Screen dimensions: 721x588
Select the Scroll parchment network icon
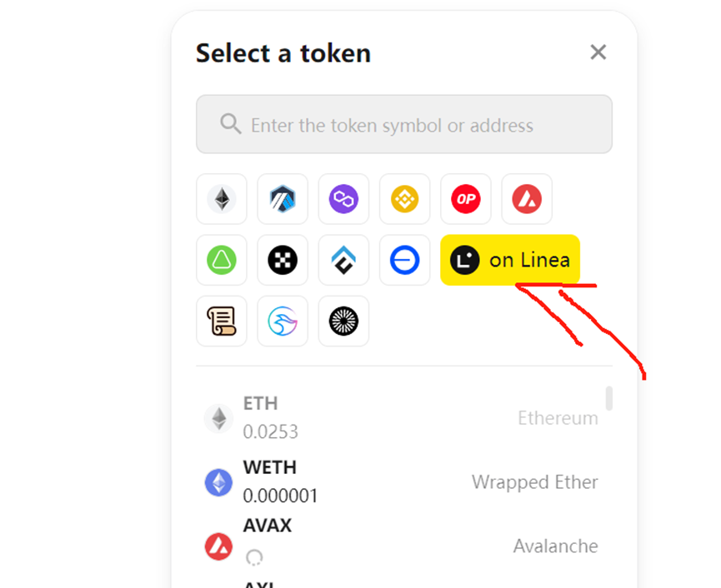(x=222, y=321)
